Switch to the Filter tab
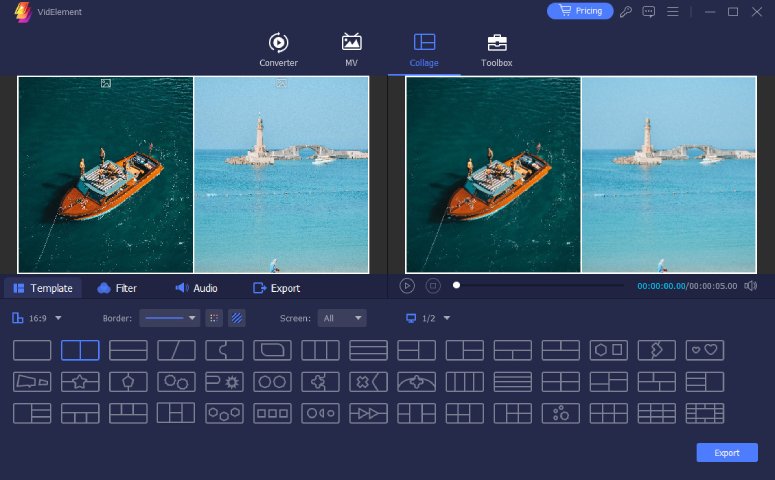The image size is (775, 480). click(x=117, y=288)
